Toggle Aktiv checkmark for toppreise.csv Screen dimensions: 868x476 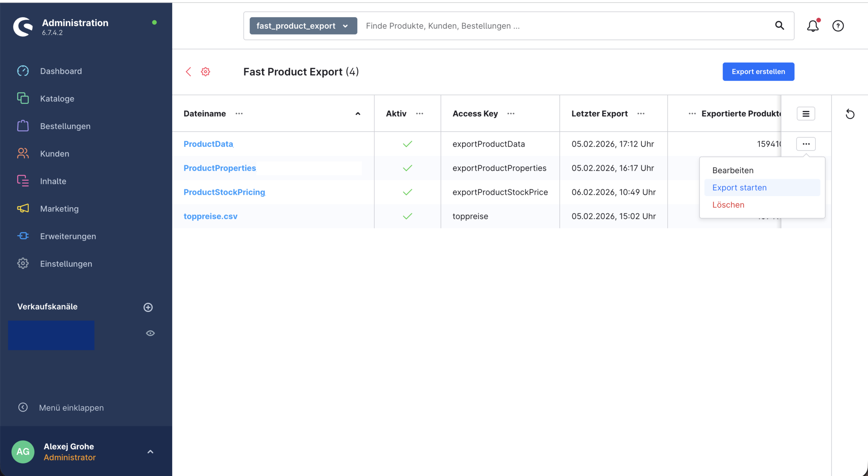coord(407,216)
